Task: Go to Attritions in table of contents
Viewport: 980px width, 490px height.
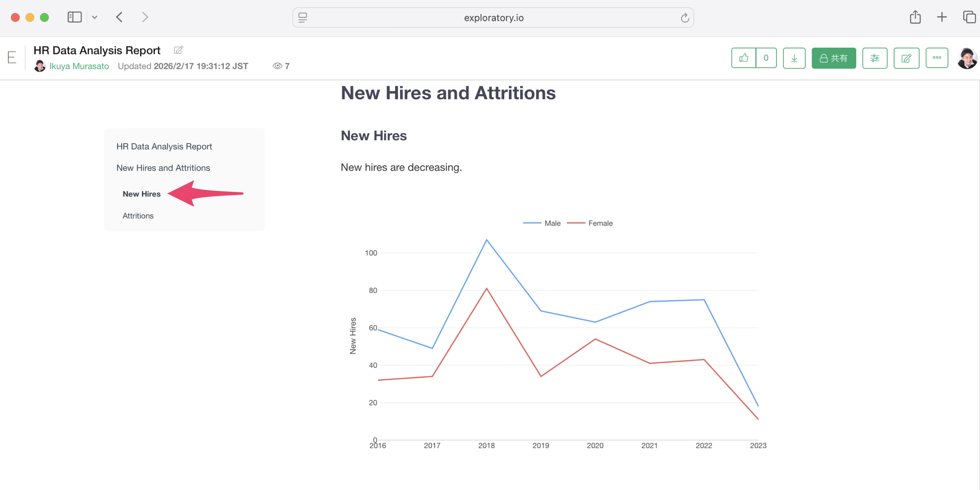Action: tap(138, 215)
